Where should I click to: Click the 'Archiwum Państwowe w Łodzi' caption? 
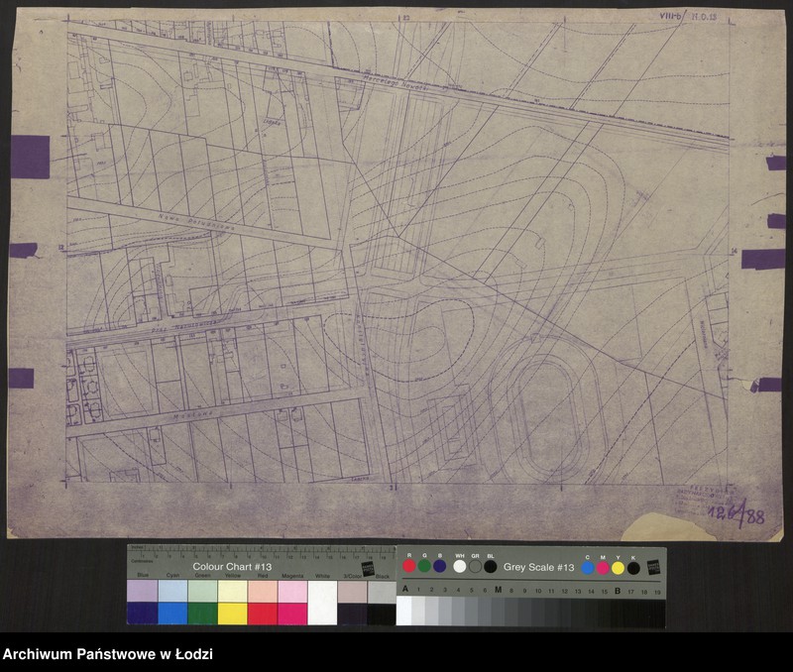click(108, 654)
